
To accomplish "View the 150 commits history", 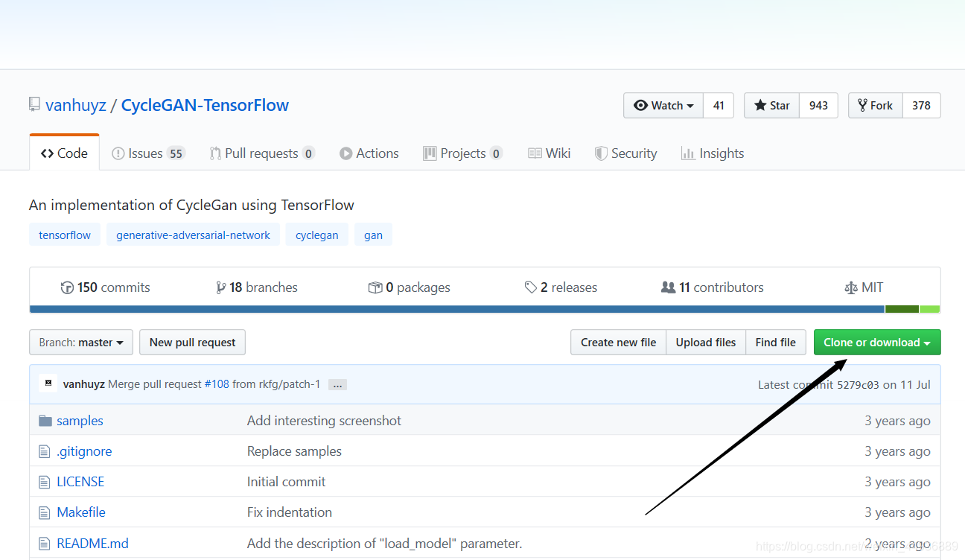I will [106, 287].
